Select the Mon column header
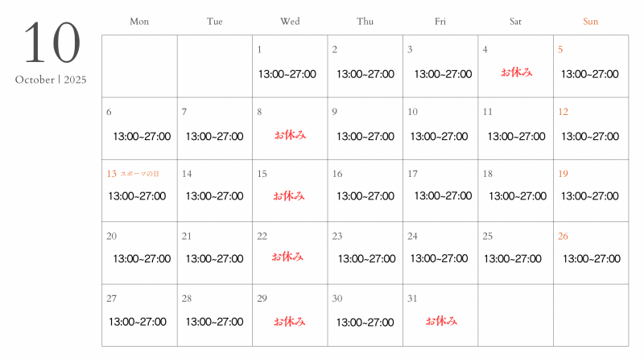 (x=139, y=22)
